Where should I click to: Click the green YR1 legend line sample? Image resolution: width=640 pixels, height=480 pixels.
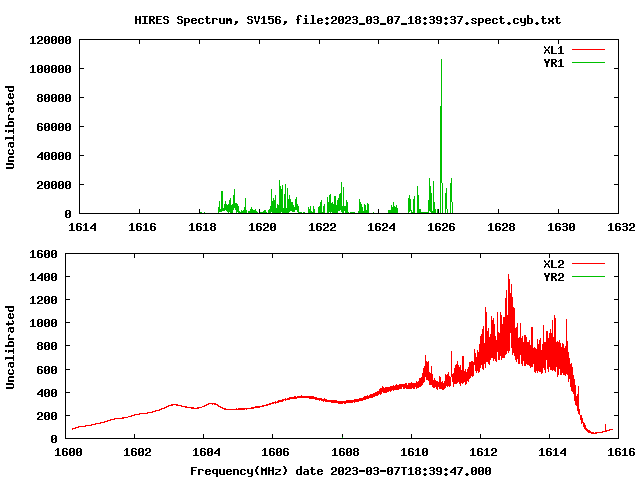tap(588, 63)
